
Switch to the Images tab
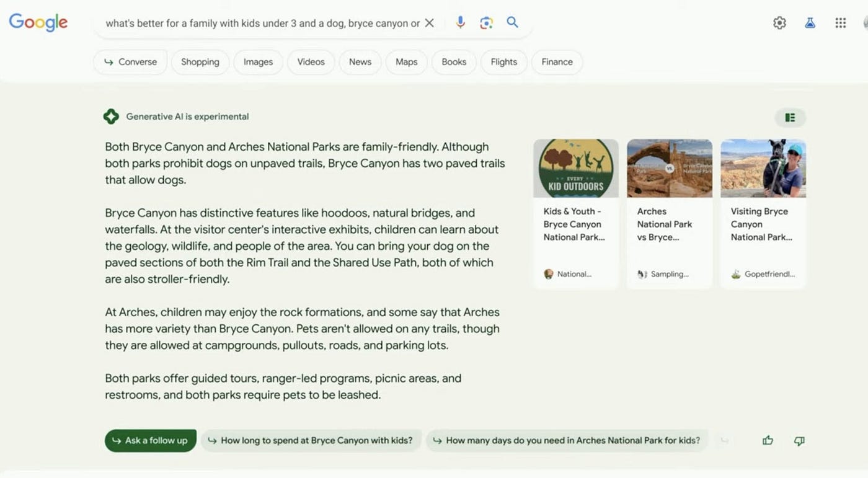(258, 62)
